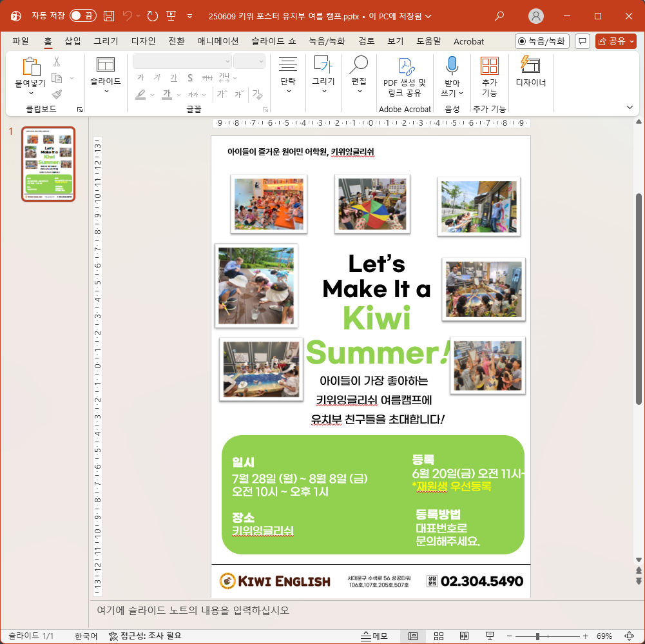Switch to Normal view icon
645x644 pixels.
[x=412, y=636]
